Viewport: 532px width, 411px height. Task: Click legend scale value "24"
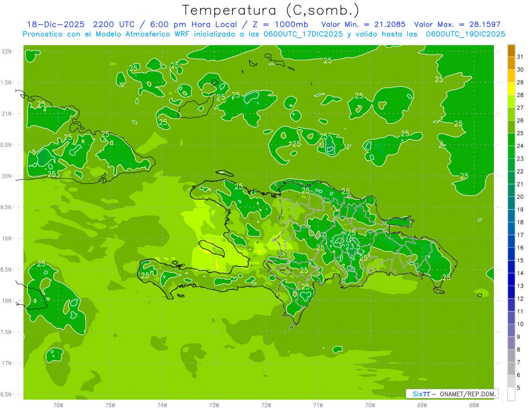(520, 146)
